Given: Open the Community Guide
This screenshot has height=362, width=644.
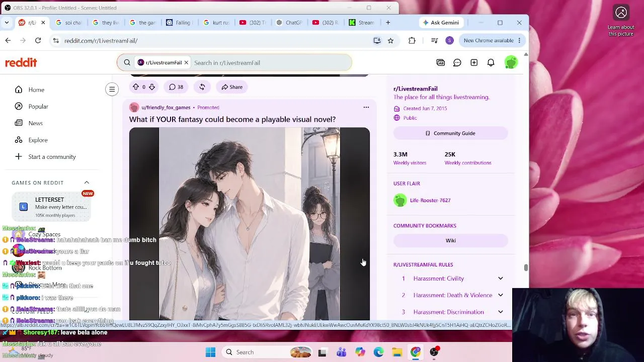Looking at the screenshot, I should click(451, 133).
